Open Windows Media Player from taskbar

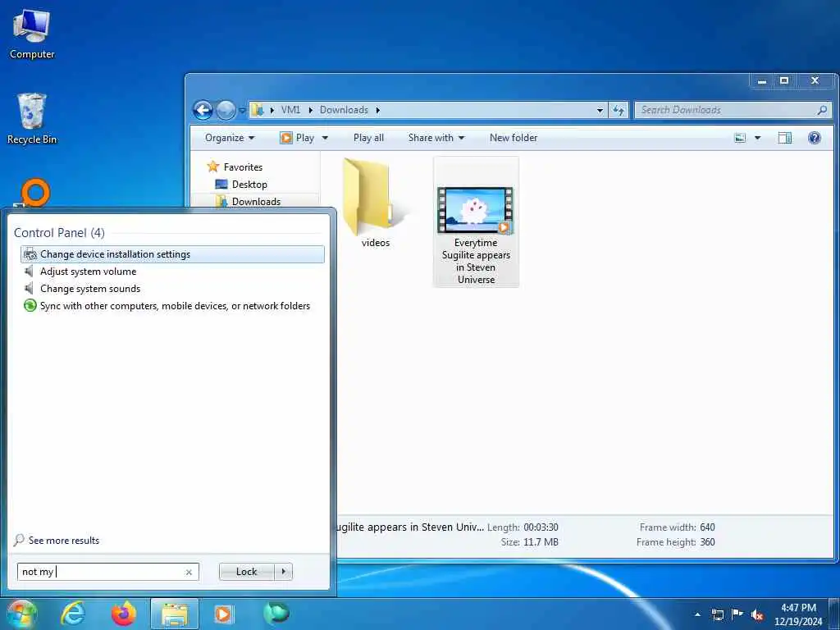click(223, 614)
